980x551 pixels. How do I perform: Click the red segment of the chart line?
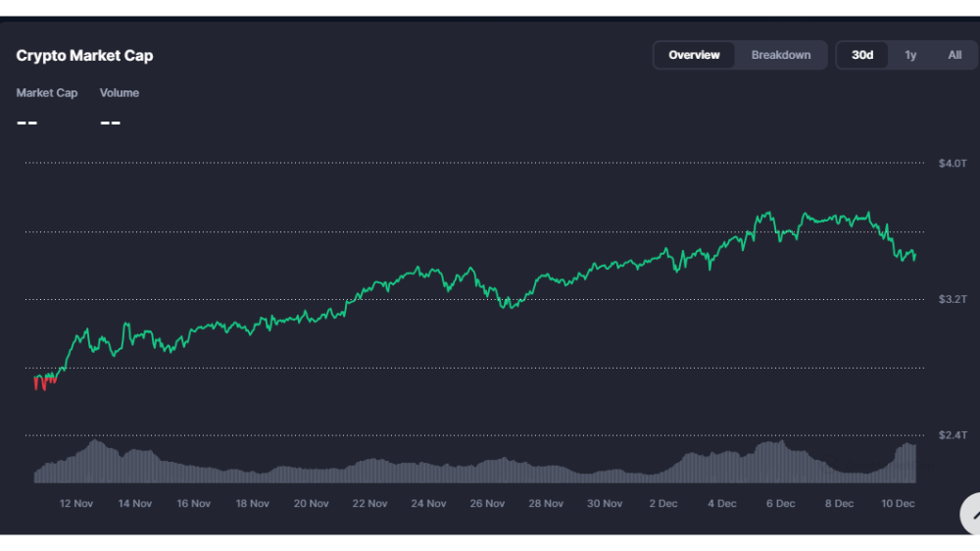(44, 382)
